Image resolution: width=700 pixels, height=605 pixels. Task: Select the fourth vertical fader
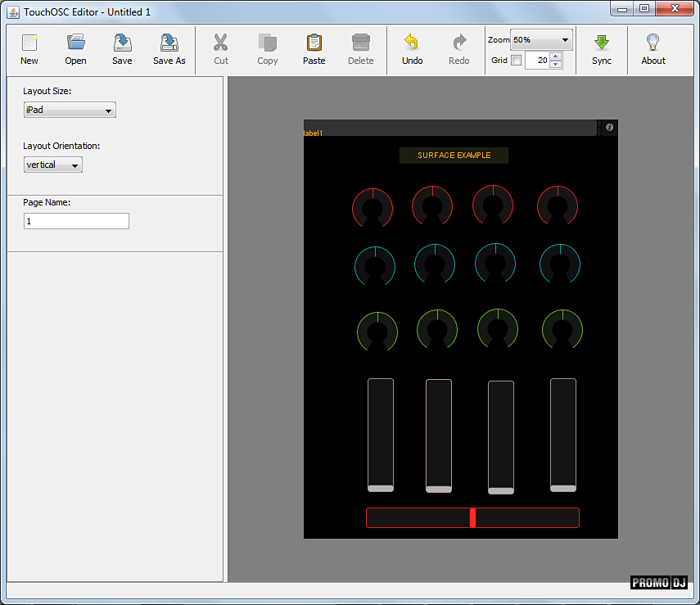pyautogui.click(x=563, y=435)
